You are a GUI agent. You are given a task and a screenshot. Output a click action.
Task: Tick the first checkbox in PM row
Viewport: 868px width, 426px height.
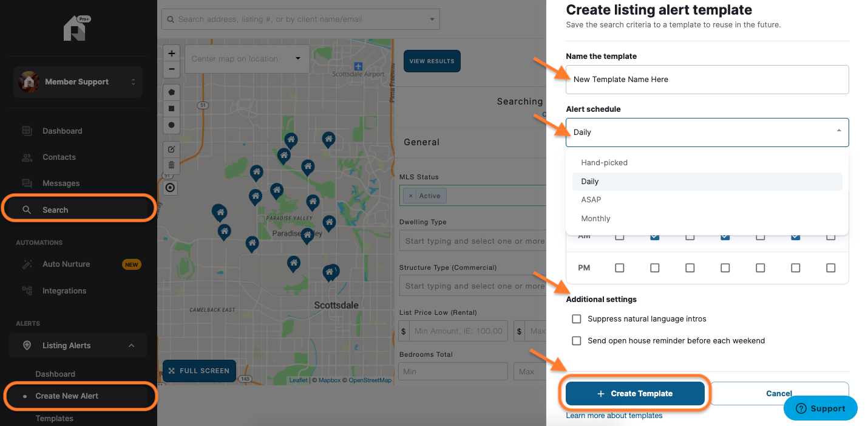click(x=619, y=267)
